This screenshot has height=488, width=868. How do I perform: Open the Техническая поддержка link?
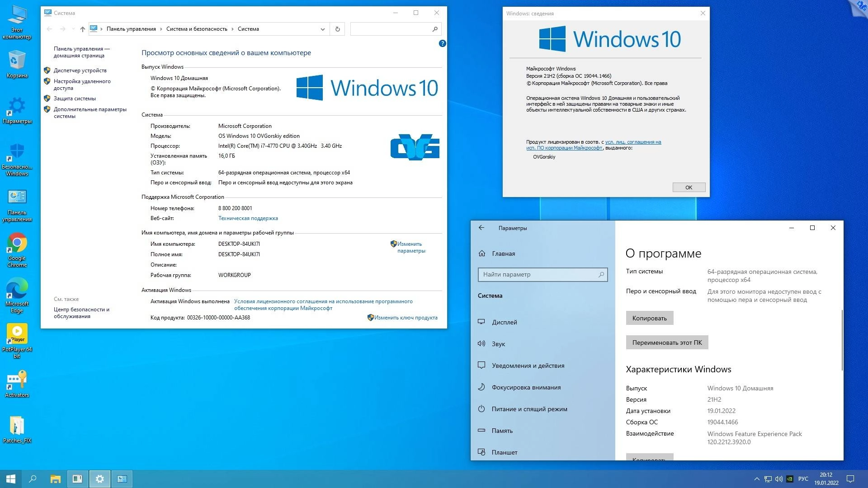click(248, 218)
